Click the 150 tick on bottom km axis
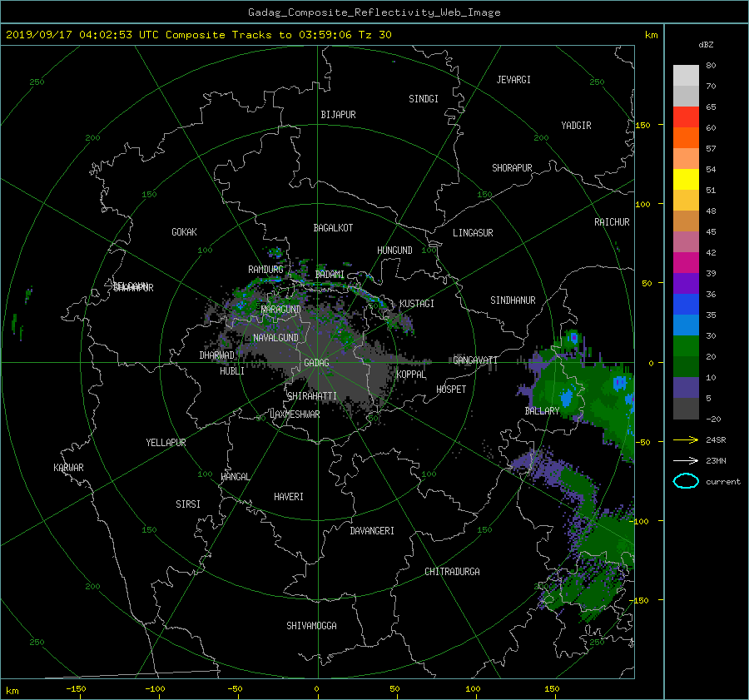This screenshot has width=749, height=700. pos(552,688)
